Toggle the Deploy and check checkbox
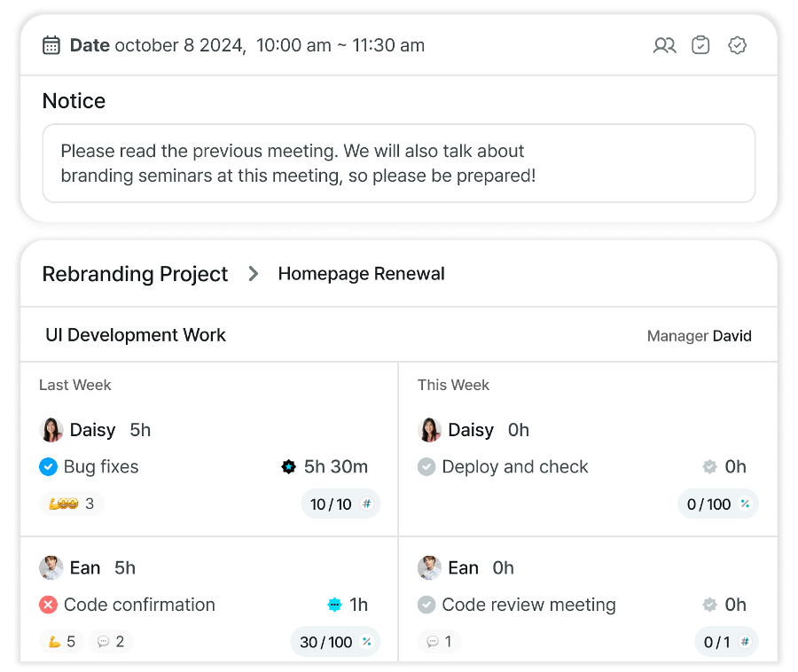 click(x=426, y=467)
